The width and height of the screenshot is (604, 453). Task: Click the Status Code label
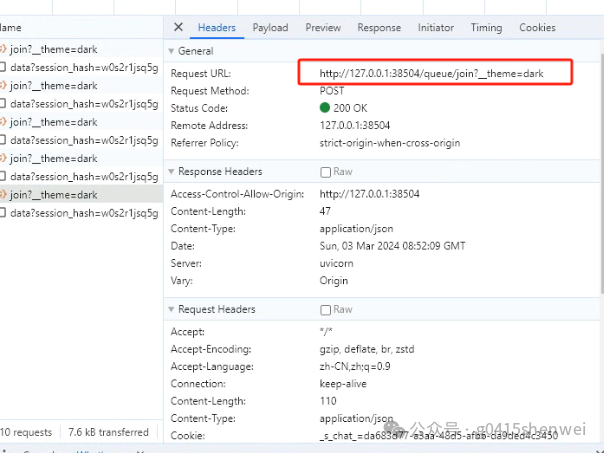click(199, 108)
